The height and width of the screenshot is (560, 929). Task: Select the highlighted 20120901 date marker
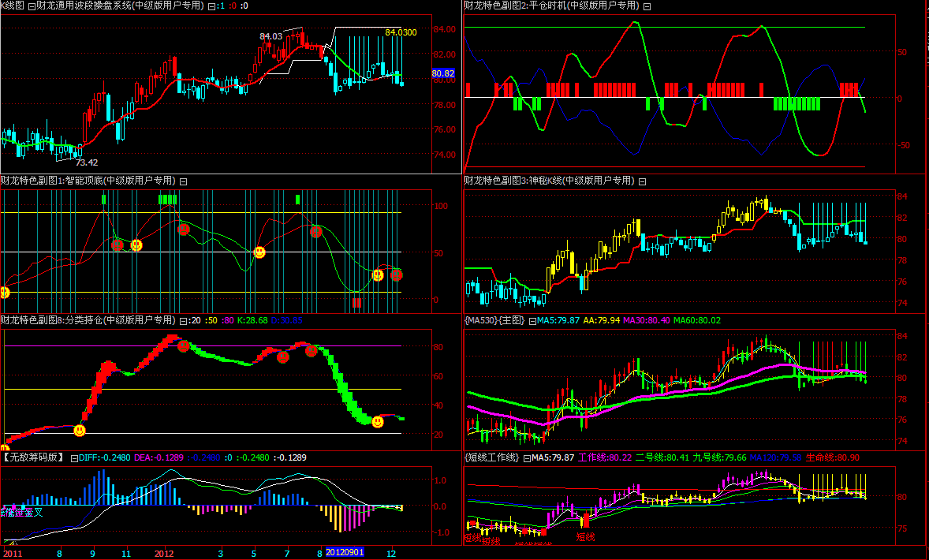point(345,554)
